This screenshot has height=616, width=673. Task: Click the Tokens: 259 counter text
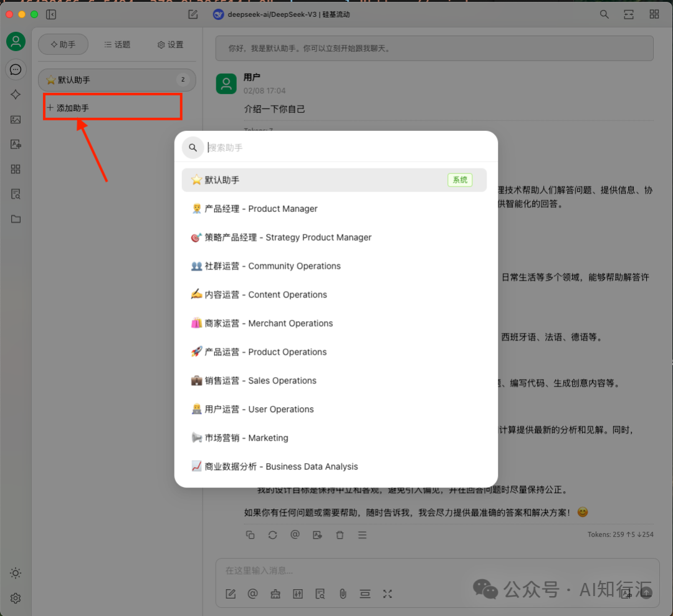(x=620, y=534)
